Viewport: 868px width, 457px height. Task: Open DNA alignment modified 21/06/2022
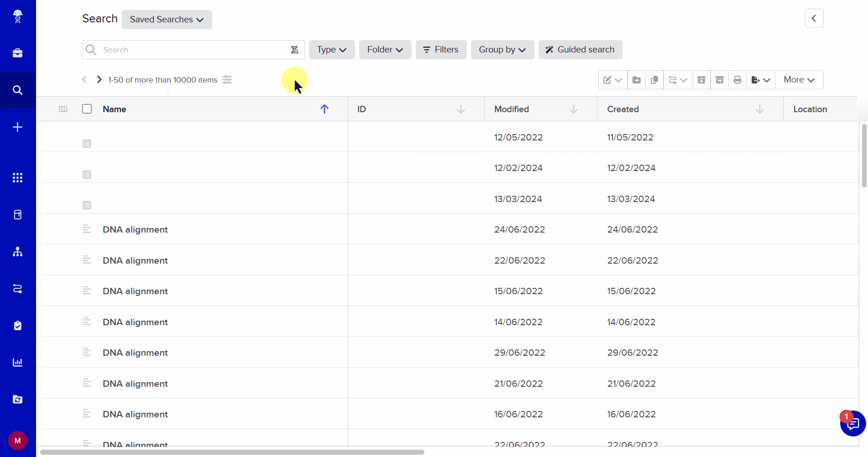(135, 384)
